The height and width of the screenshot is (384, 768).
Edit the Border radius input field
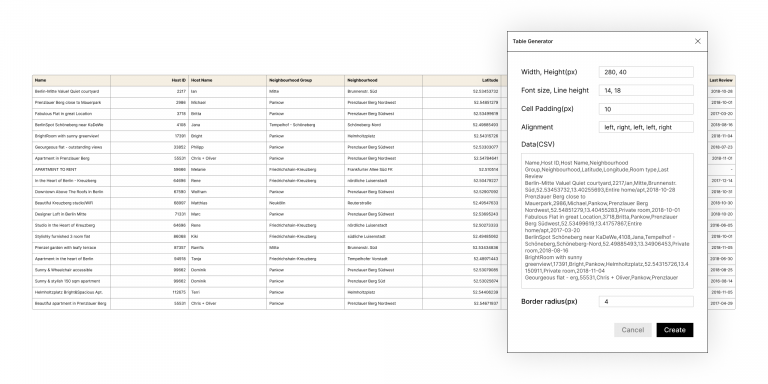(x=646, y=302)
